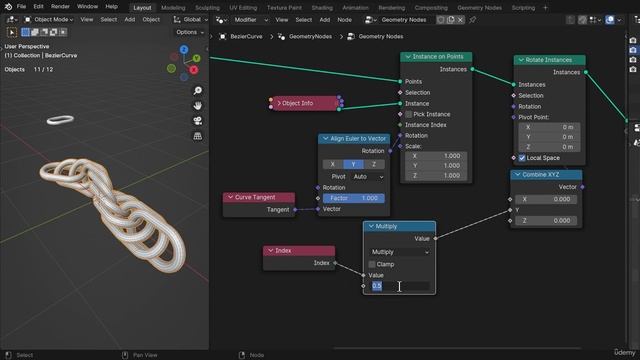
Task: Open the node snapping options dropdown
Action: (x=596, y=20)
